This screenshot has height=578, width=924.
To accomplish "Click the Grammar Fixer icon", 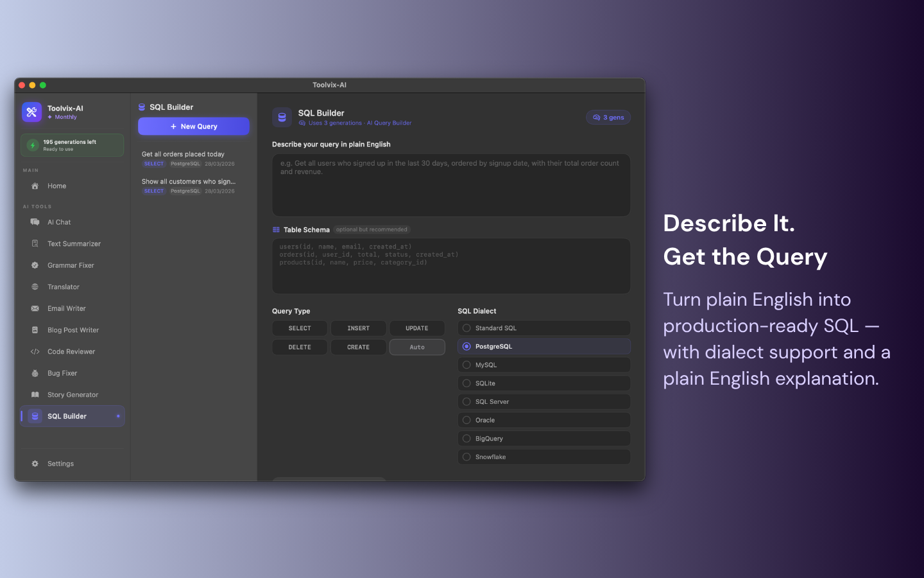I will pos(35,265).
